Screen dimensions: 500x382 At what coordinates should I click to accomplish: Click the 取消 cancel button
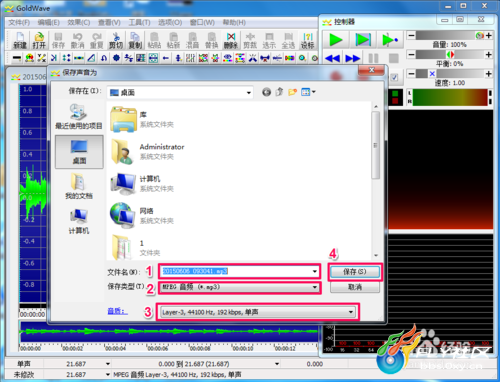pos(355,287)
